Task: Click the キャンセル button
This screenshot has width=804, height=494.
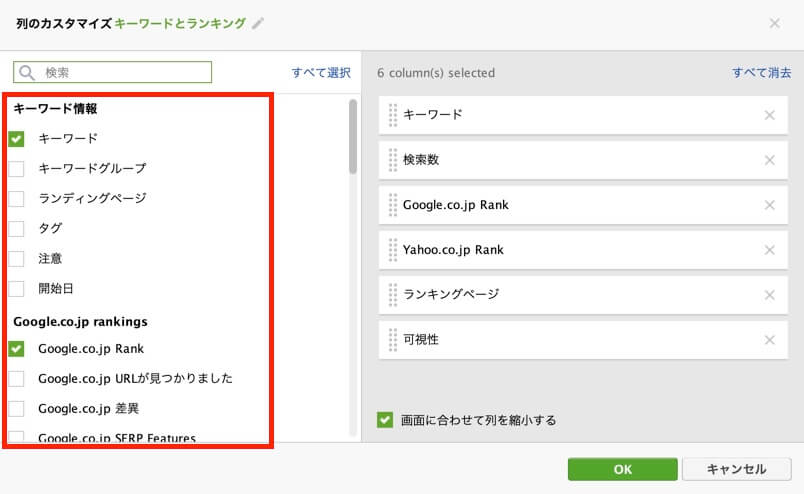Action: [736, 469]
